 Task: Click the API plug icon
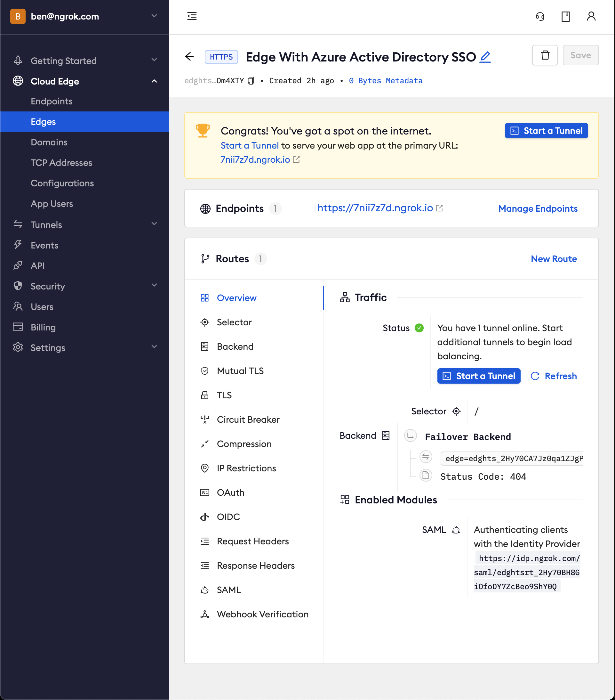[18, 265]
